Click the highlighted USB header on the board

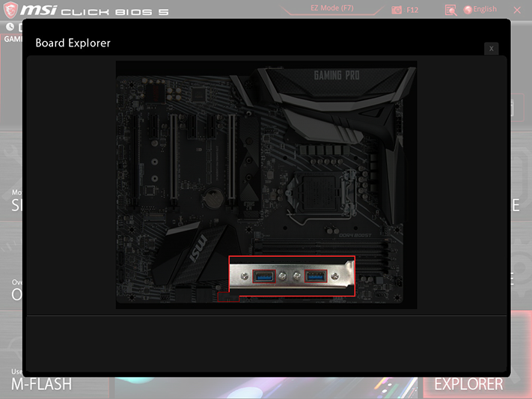point(228,296)
